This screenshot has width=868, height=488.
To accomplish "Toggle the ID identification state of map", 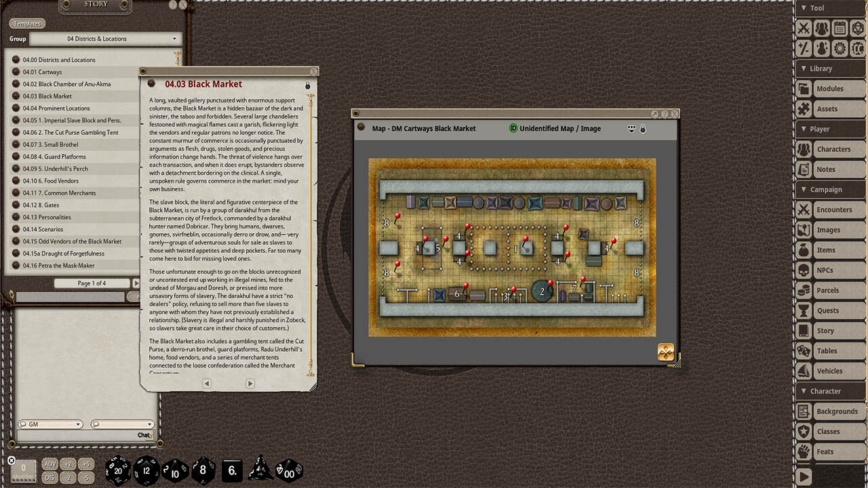I will coord(513,129).
